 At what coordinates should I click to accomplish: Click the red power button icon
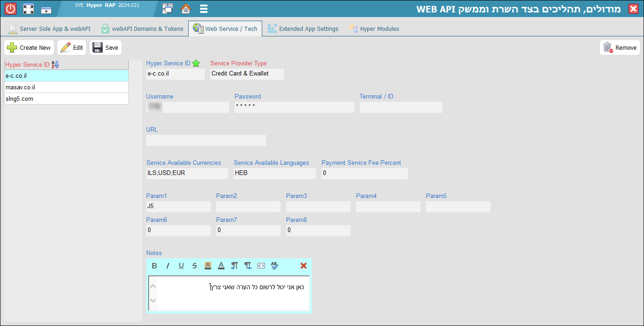[11, 9]
